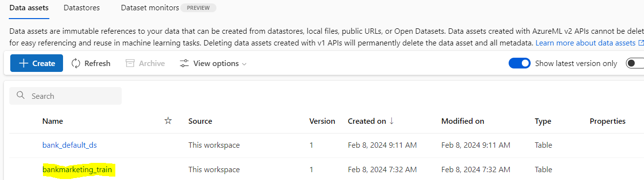Select the Data assets tab
The image size is (644, 180).
pos(29,8)
